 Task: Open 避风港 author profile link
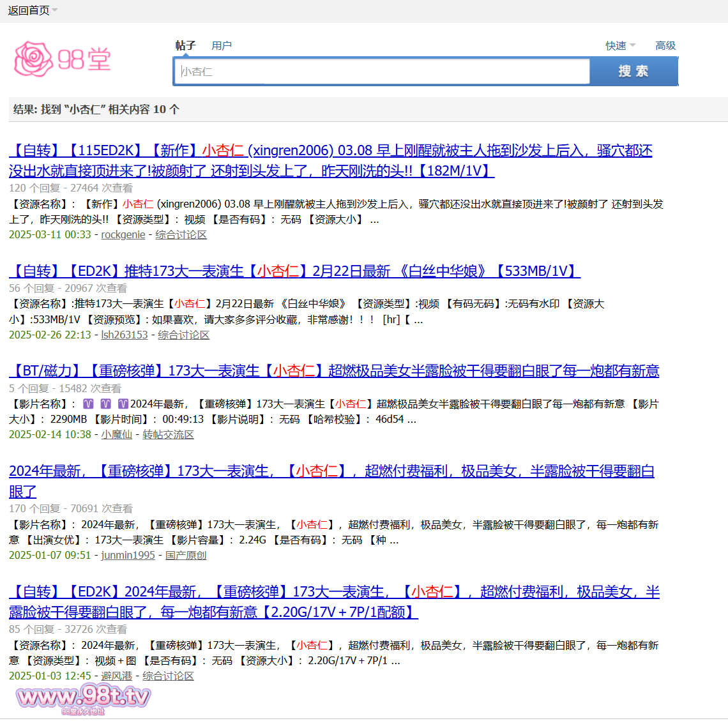[x=117, y=676]
